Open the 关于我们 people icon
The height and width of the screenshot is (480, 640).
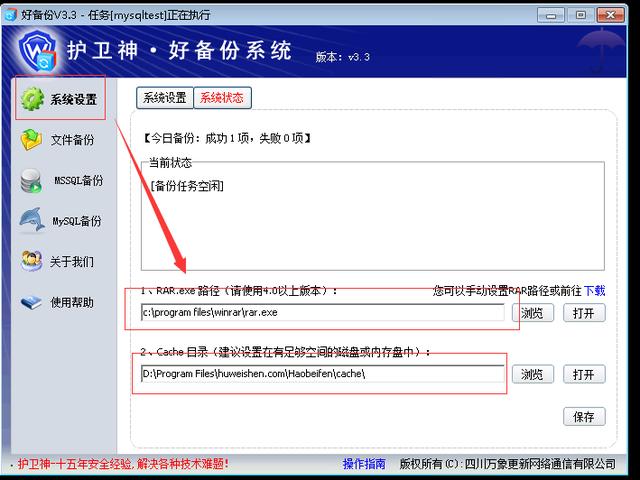(x=32, y=261)
